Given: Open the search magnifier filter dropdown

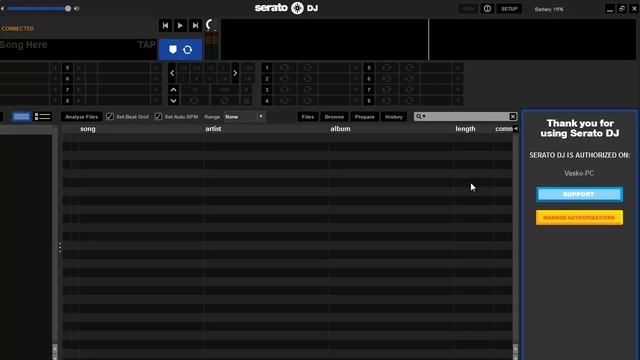Looking at the screenshot, I should click(420, 117).
